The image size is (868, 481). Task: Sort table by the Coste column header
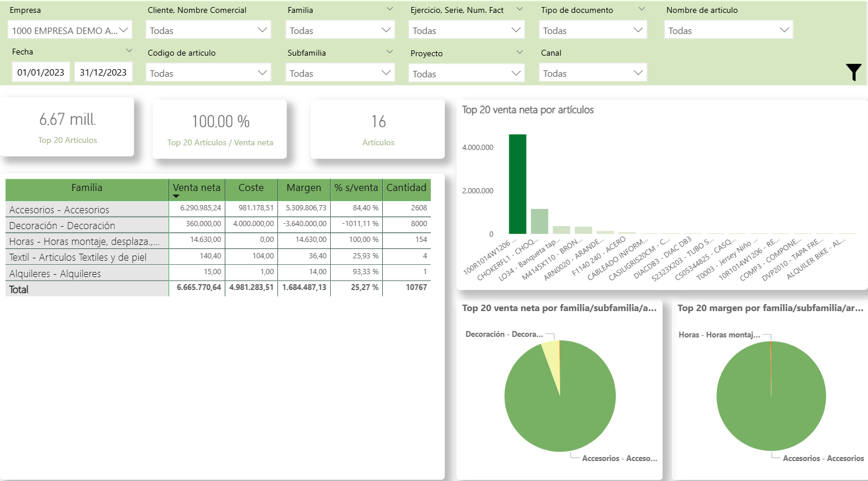pyautogui.click(x=251, y=188)
